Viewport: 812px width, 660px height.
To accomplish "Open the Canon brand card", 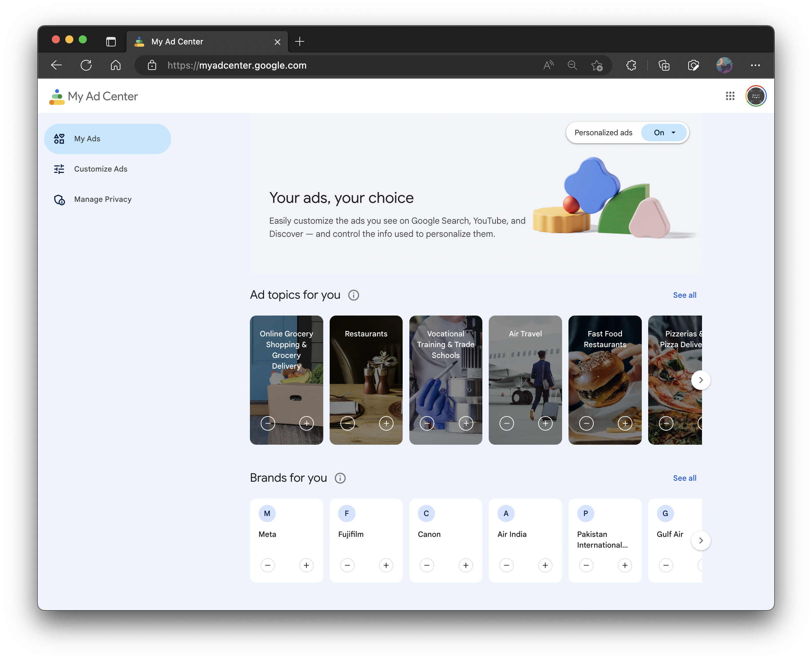I will (446, 540).
